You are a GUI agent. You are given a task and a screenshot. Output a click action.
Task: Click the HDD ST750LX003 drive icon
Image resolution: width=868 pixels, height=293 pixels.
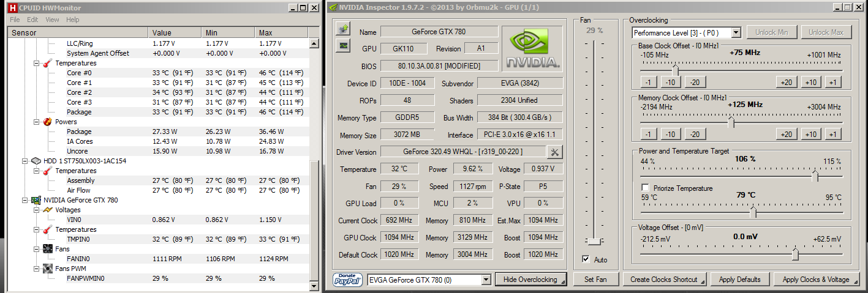click(x=36, y=161)
